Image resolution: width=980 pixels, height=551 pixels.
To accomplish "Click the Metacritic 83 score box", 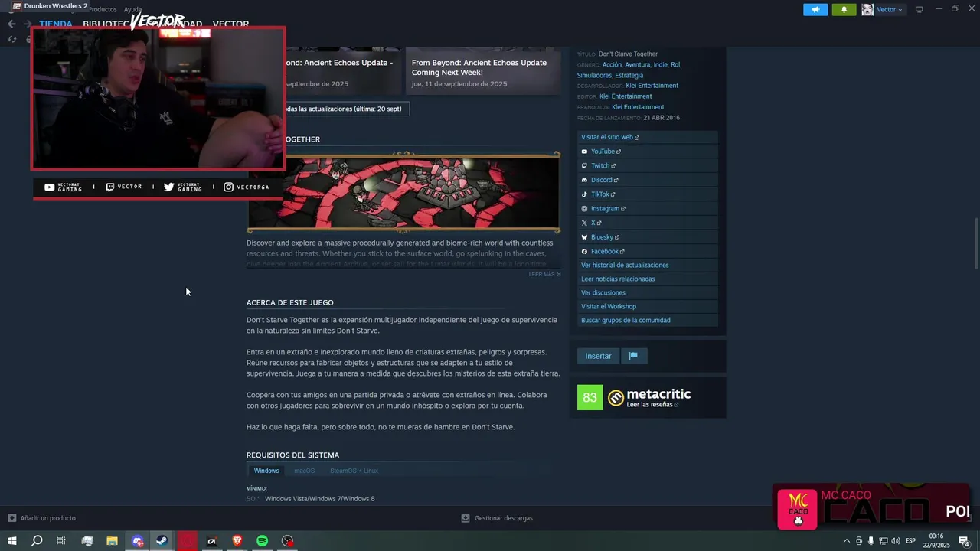I will (x=590, y=397).
